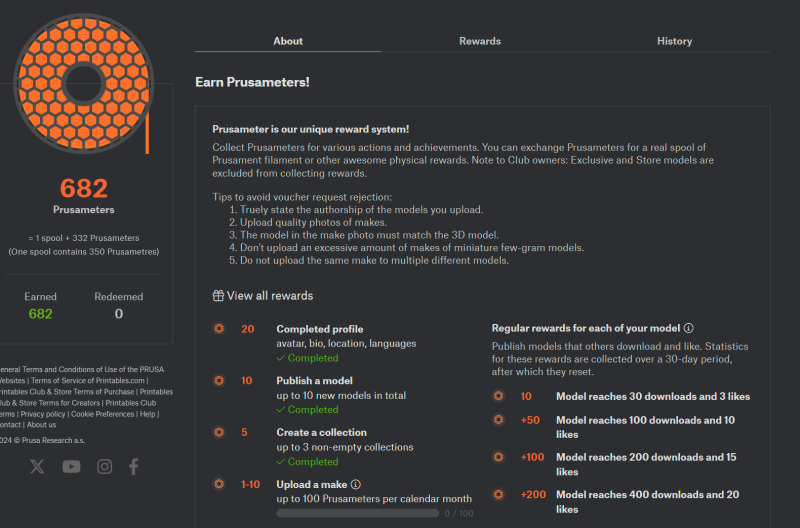Select the About tab
Viewport: 800px width, 528px height.
tap(288, 41)
